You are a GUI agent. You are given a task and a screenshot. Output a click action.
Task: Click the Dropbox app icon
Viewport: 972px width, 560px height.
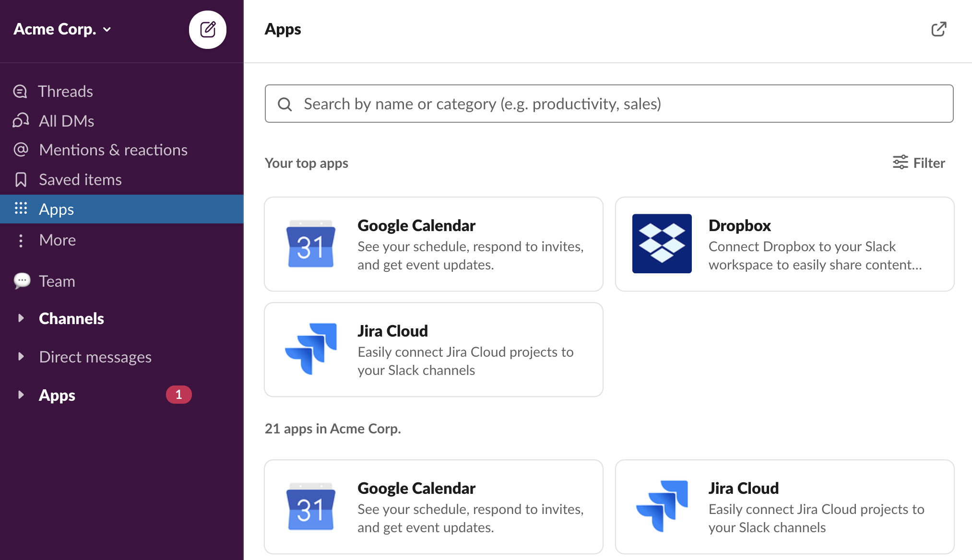point(661,243)
